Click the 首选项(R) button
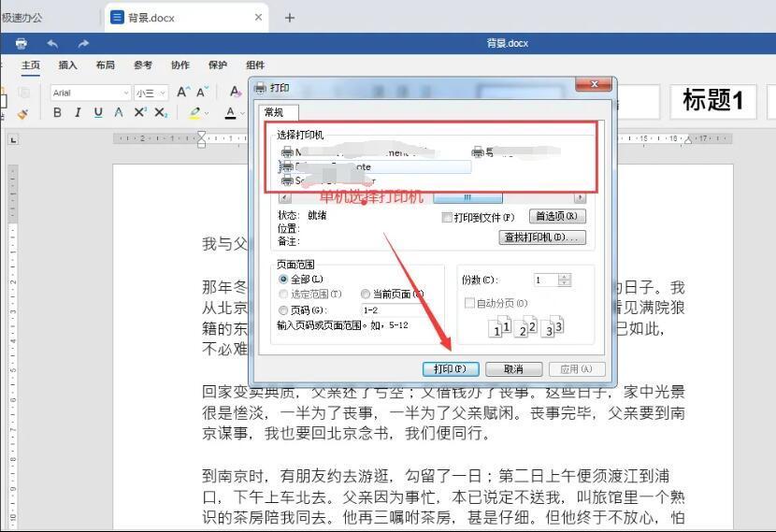776x532 pixels. (x=557, y=216)
